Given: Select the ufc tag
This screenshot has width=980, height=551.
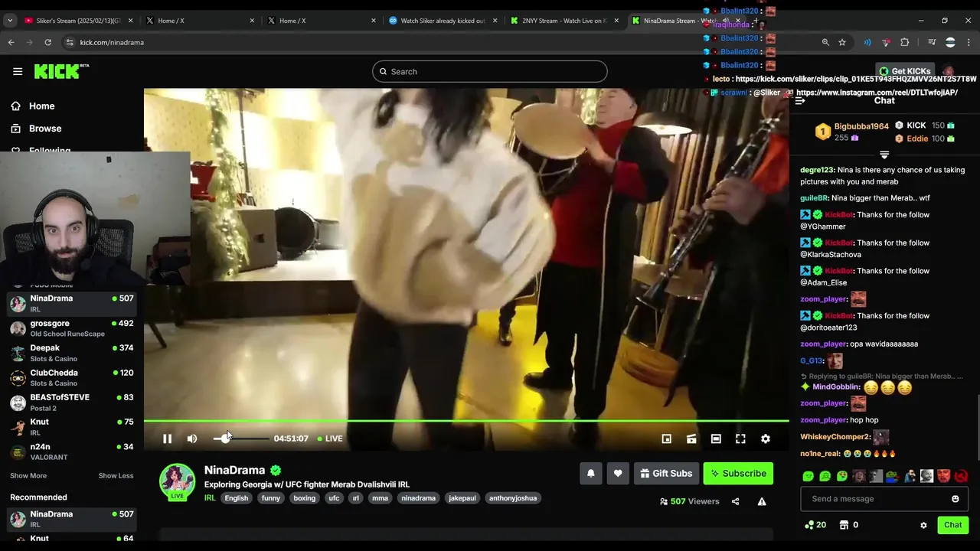Looking at the screenshot, I should point(334,498).
